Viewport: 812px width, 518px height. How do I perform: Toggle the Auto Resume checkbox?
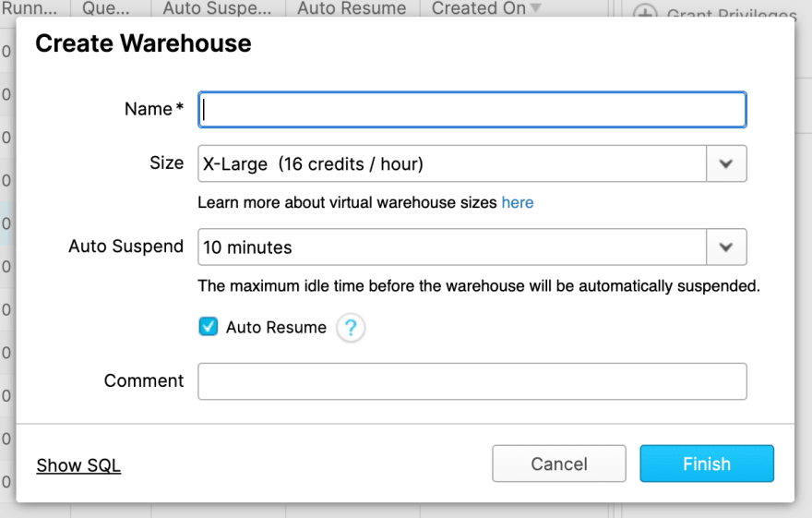209,327
